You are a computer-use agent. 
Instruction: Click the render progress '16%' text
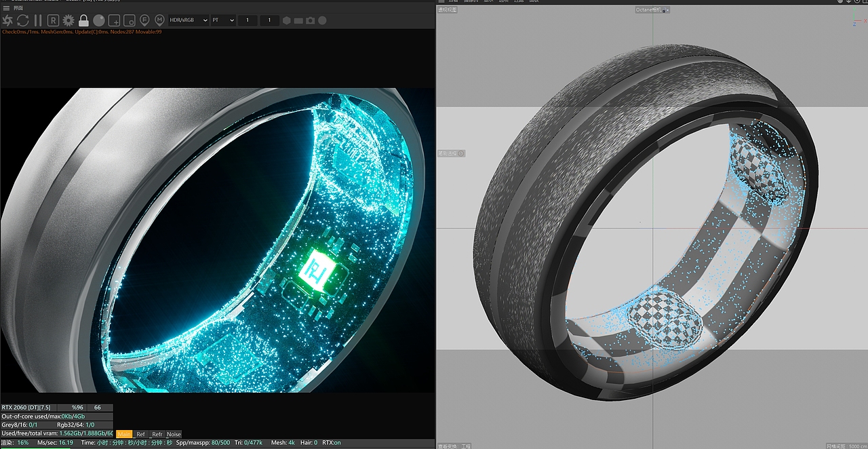tap(23, 442)
